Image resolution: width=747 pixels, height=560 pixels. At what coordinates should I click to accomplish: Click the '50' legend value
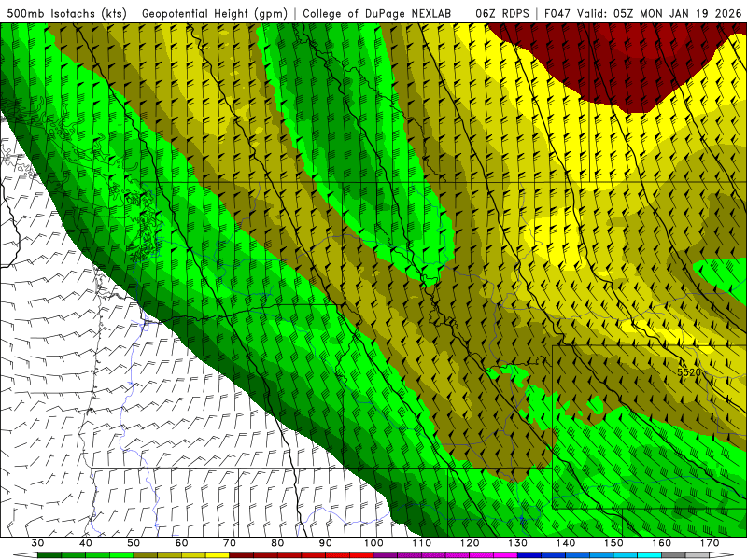coord(134,543)
